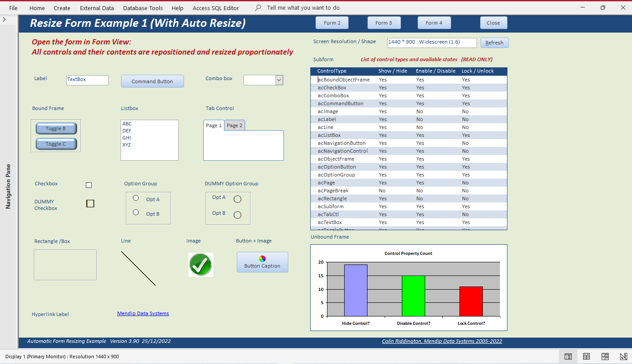
Task: Switch to Page 2 of Tab Control
Action: 235,125
